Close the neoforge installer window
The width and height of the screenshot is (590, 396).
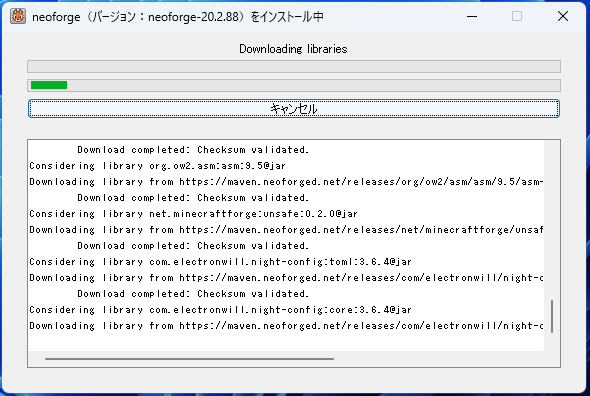pyautogui.click(x=563, y=16)
